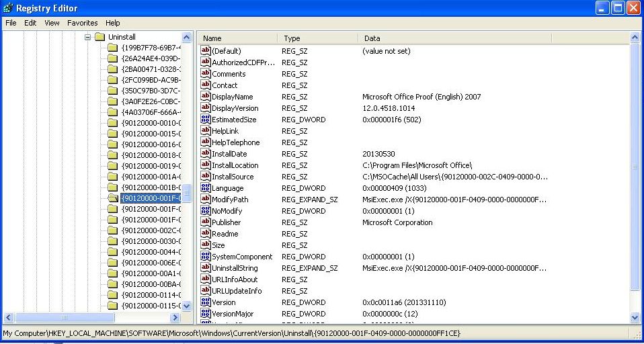Select the {90120000-00A1 registry key
The width and height of the screenshot is (644, 344).
coord(151,273)
